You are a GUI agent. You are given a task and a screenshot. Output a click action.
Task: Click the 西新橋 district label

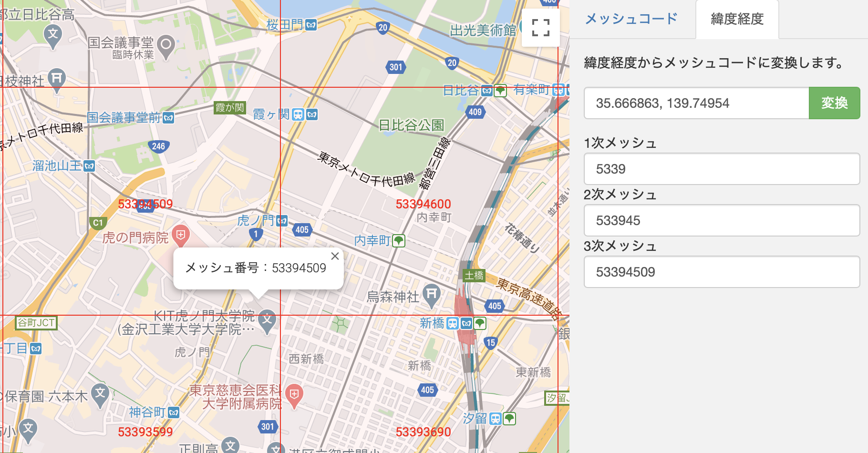[307, 359]
